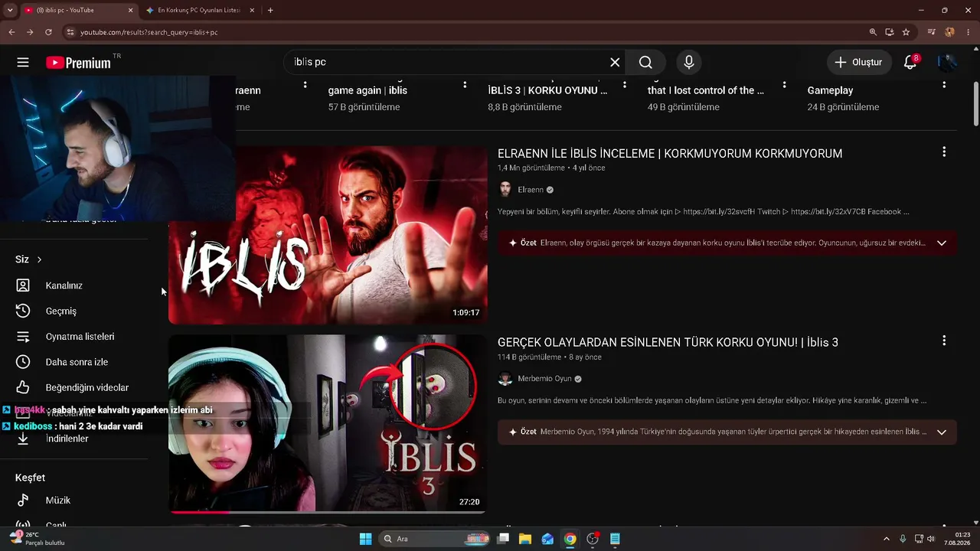Image resolution: width=980 pixels, height=551 pixels.
Task: Click the Gameplay video title text
Action: tap(830, 90)
